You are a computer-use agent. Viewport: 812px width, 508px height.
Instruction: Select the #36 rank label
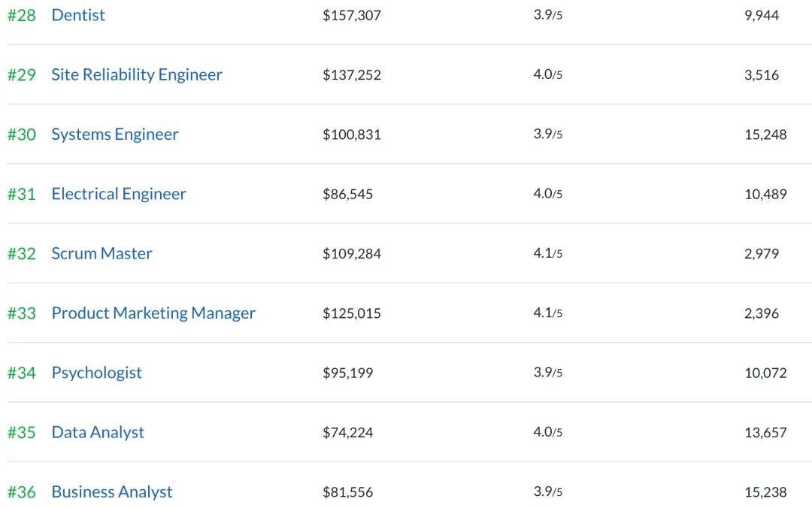tap(22, 492)
